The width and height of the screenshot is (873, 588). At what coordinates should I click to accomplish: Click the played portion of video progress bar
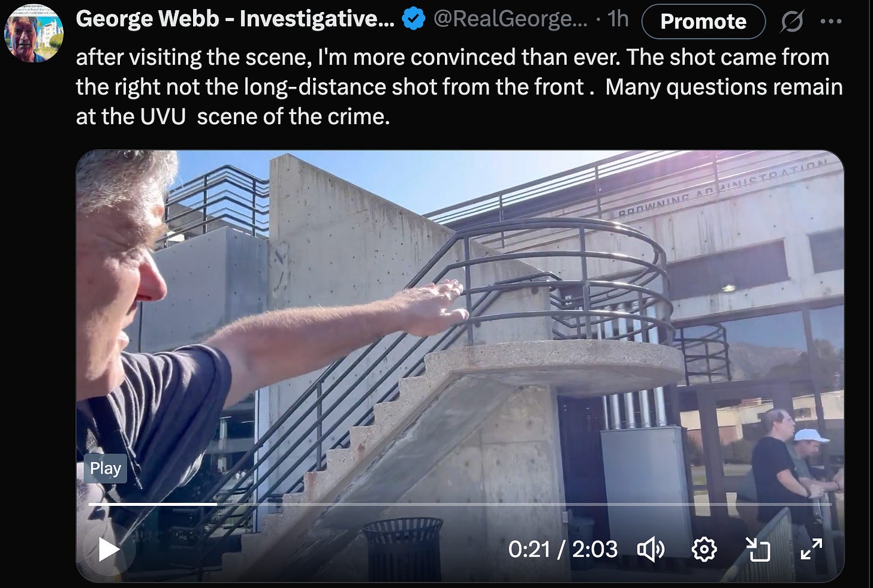point(153,504)
